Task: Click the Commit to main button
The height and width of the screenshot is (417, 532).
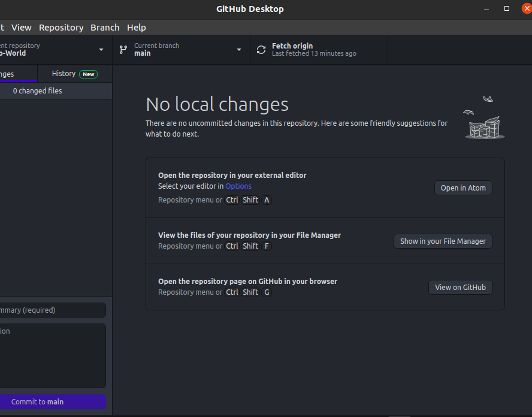Action: pos(53,401)
